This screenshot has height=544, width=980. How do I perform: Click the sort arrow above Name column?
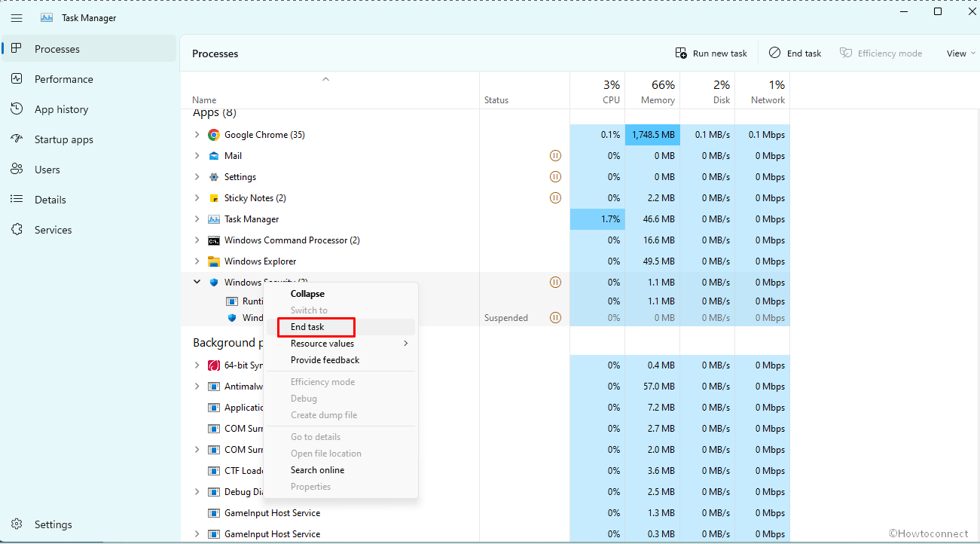click(326, 79)
